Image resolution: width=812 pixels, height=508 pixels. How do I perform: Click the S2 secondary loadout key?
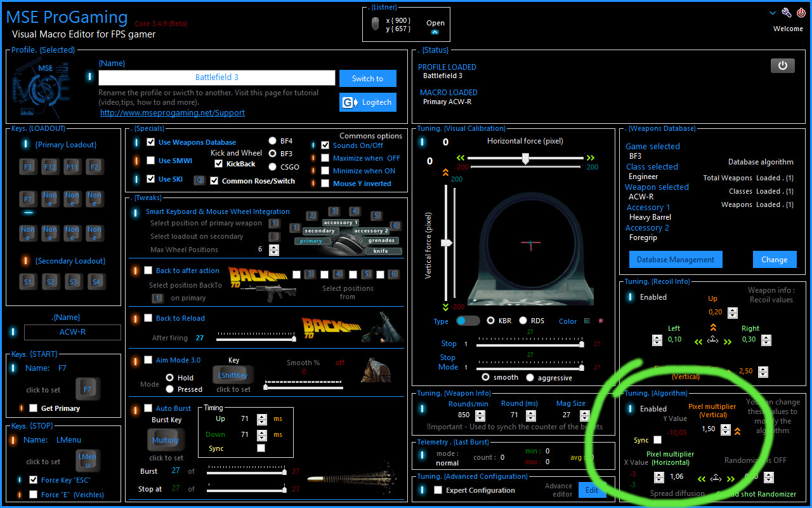click(50, 281)
